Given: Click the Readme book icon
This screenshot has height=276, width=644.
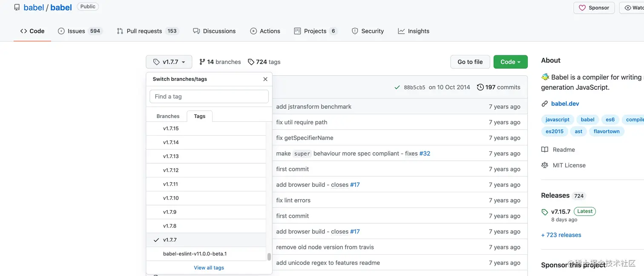Looking at the screenshot, I should (545, 150).
